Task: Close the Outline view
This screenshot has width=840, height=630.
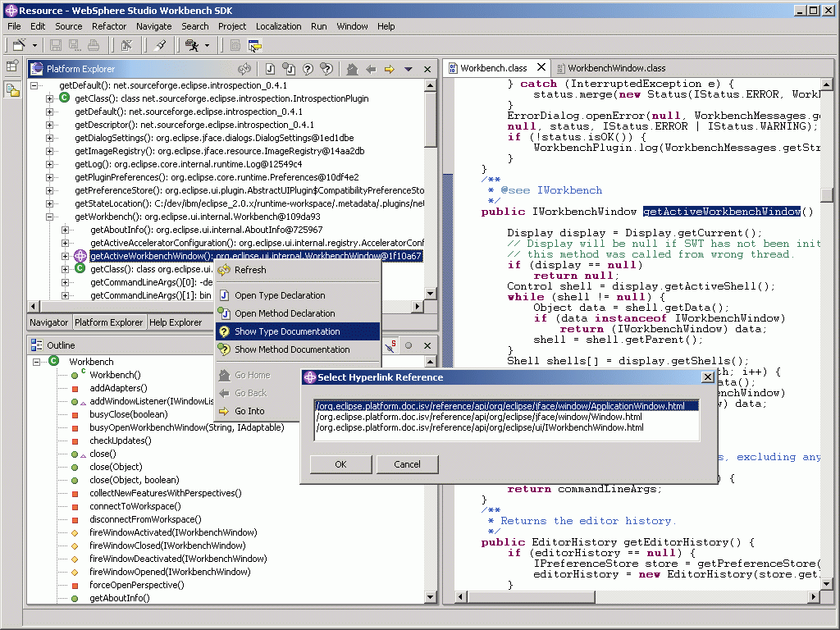Action: 427,345
